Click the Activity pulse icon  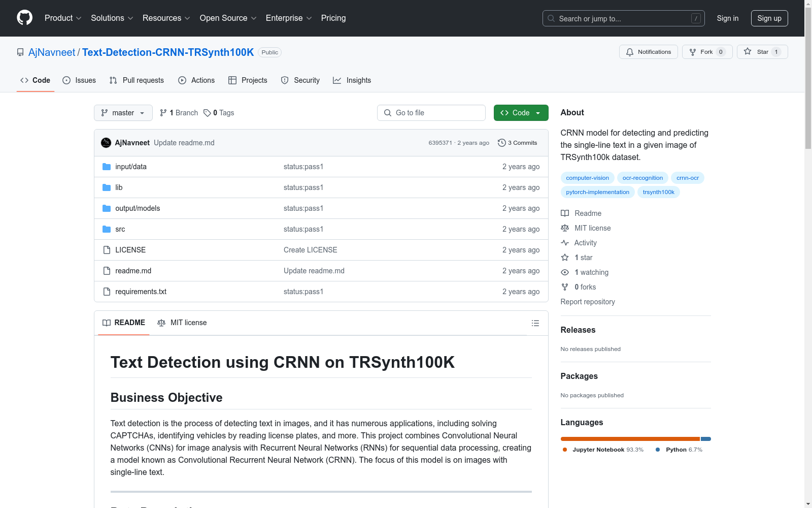[x=565, y=243]
